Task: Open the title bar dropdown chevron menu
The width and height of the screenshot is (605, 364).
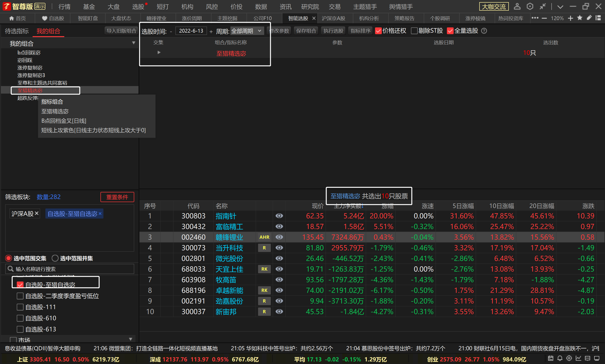Action: 560,7
